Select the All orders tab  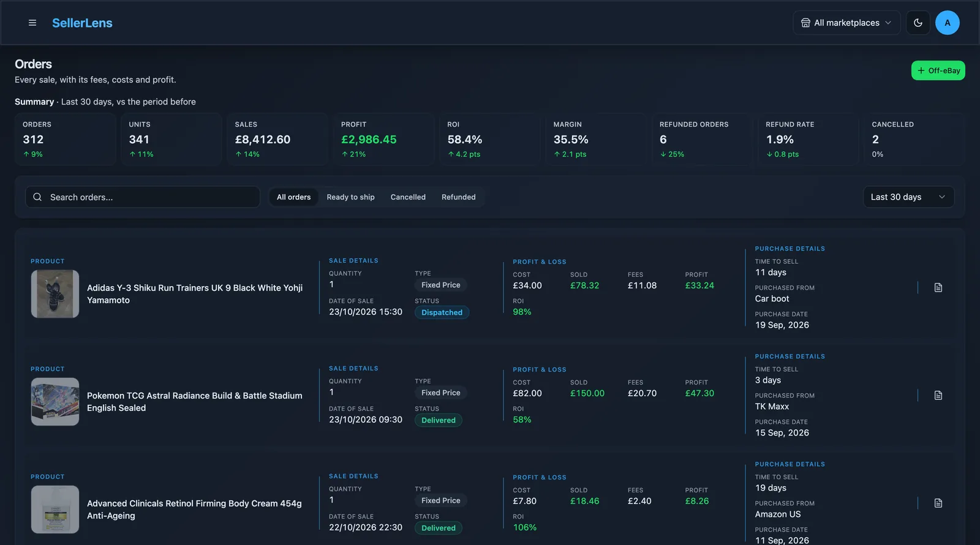293,197
